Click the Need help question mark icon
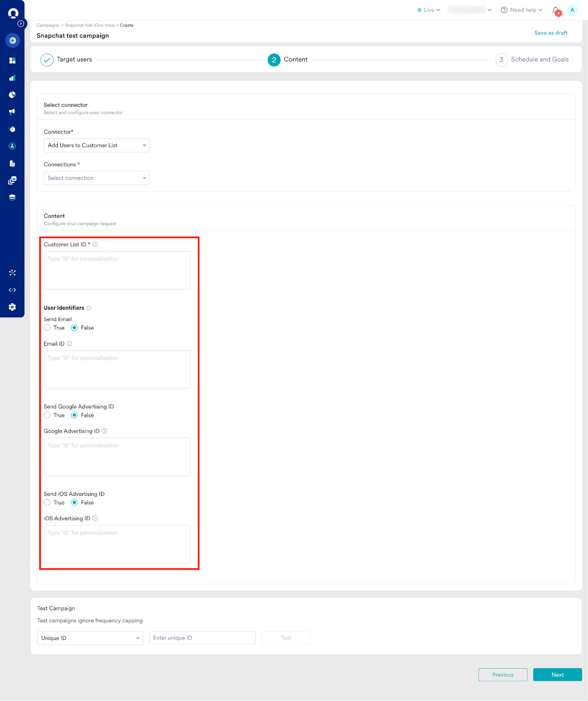This screenshot has height=701, width=588. click(x=504, y=10)
